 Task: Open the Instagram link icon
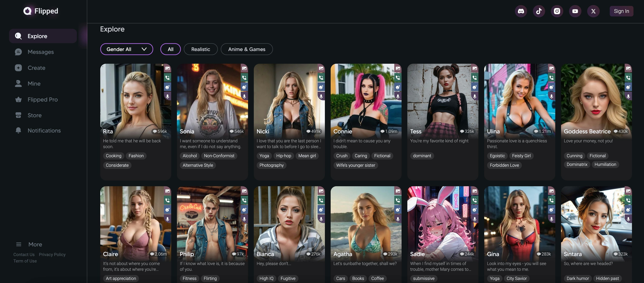[557, 11]
